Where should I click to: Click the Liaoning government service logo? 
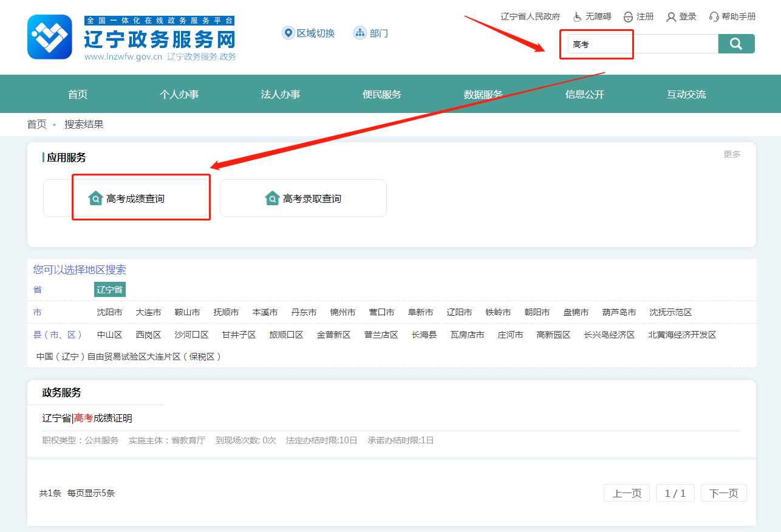coord(50,37)
